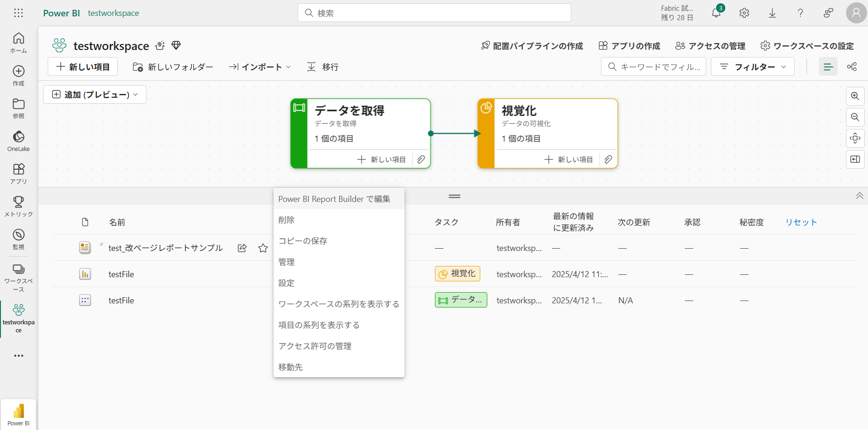Click the データ task tag on testFile
Screen dimensions: 868x430
pyautogui.click(x=461, y=300)
